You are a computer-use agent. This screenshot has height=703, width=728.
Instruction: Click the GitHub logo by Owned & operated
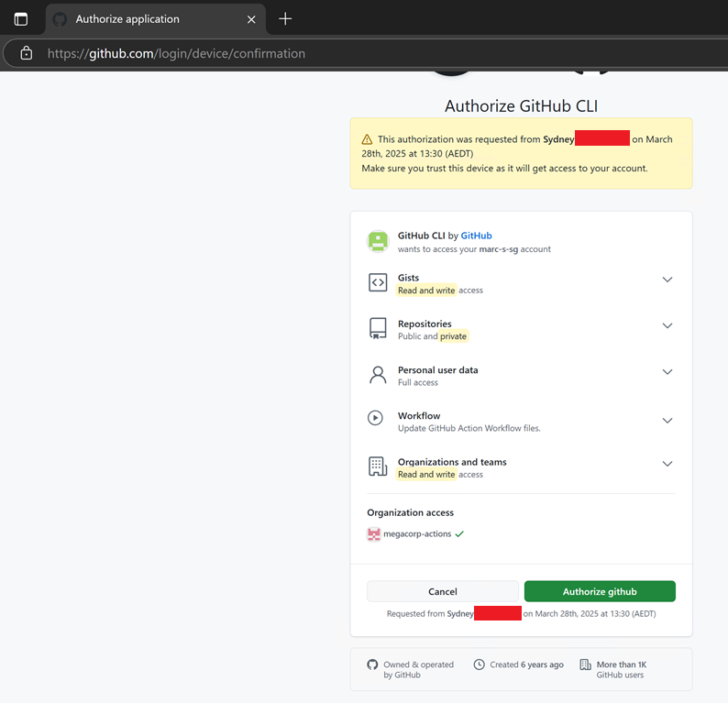372,665
